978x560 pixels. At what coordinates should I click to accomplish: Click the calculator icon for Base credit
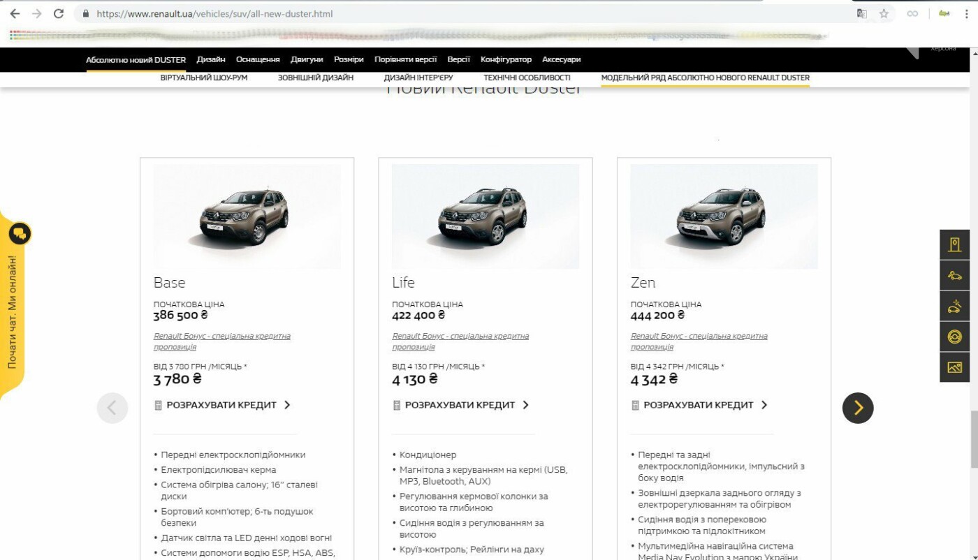click(x=158, y=405)
